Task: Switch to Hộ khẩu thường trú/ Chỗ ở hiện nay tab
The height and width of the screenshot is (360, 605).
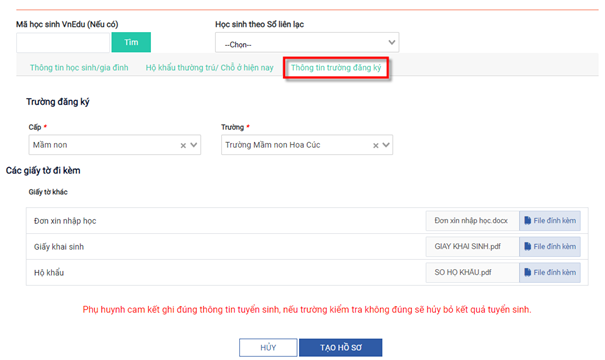Action: click(x=210, y=68)
